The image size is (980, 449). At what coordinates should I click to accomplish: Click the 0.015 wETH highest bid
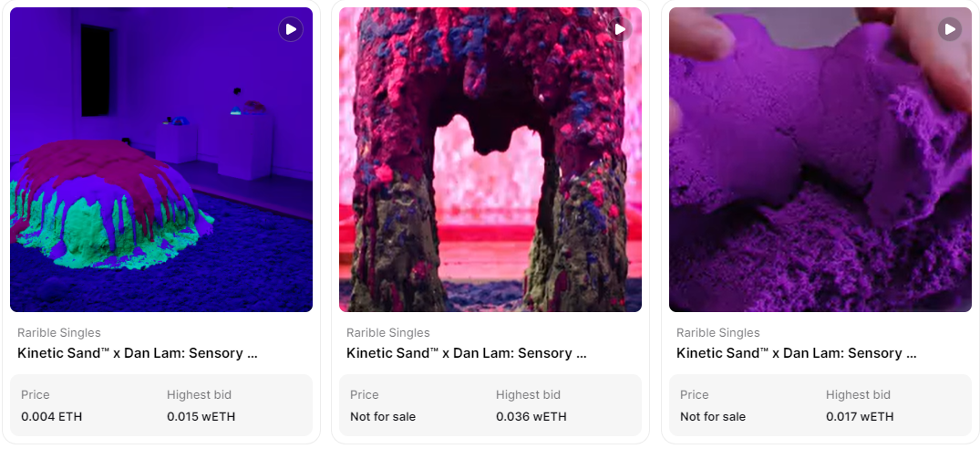click(x=201, y=416)
